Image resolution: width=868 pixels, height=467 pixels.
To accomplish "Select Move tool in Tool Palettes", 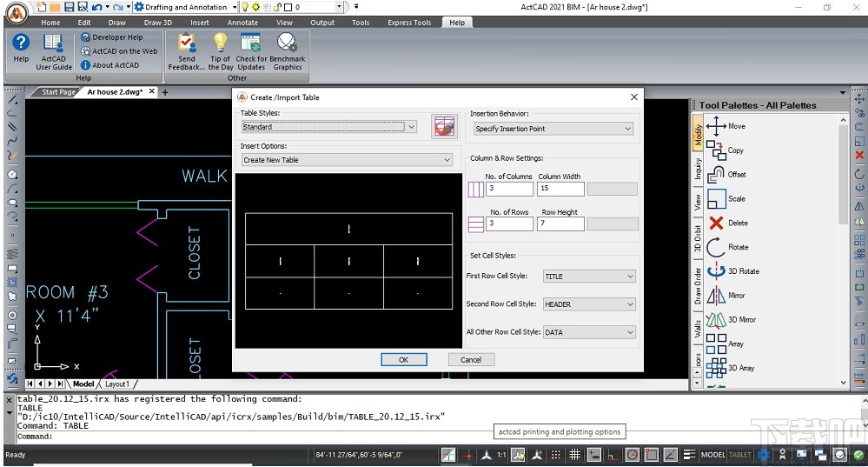I will click(726, 126).
